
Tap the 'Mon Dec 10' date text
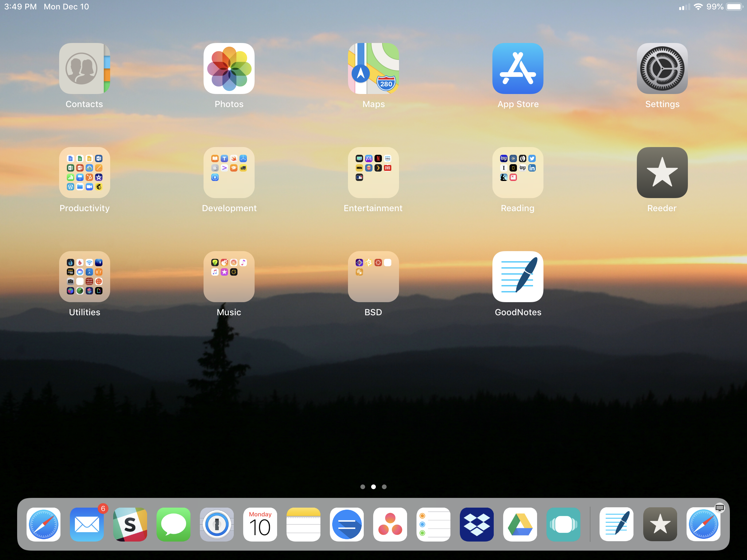[67, 7]
